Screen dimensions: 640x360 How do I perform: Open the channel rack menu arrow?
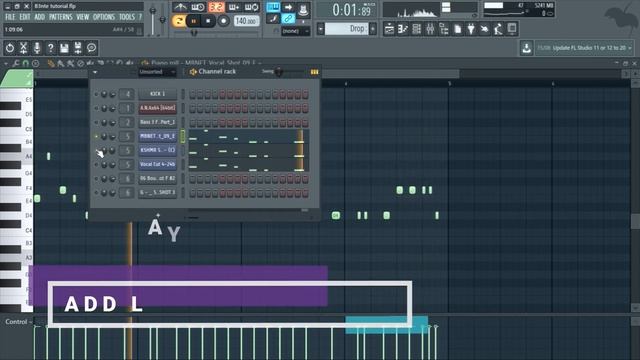95,72
